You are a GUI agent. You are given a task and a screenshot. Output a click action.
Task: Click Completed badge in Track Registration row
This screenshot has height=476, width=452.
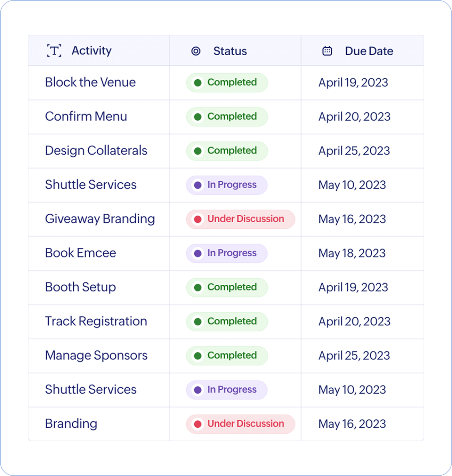coord(227,322)
